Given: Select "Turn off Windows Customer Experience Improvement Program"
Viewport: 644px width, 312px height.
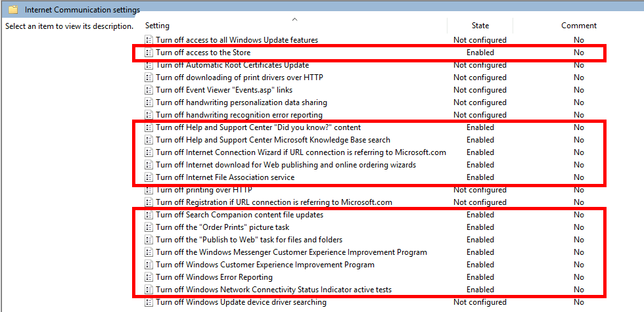Looking at the screenshot, I should tap(265, 264).
